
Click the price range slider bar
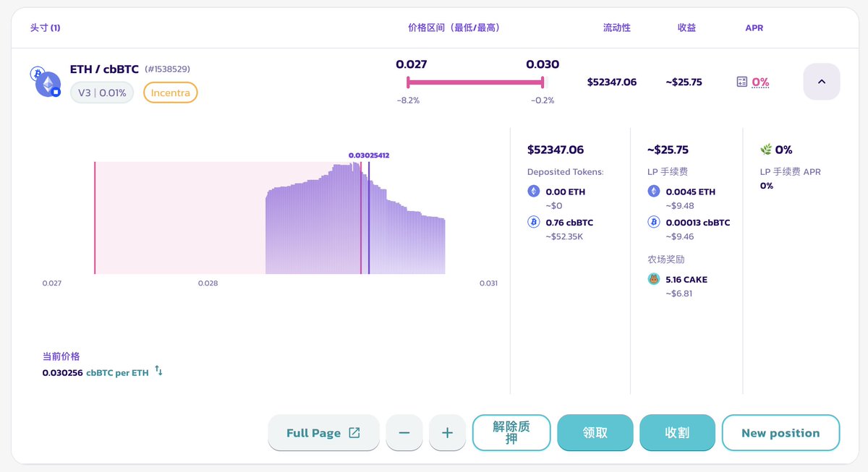(475, 82)
